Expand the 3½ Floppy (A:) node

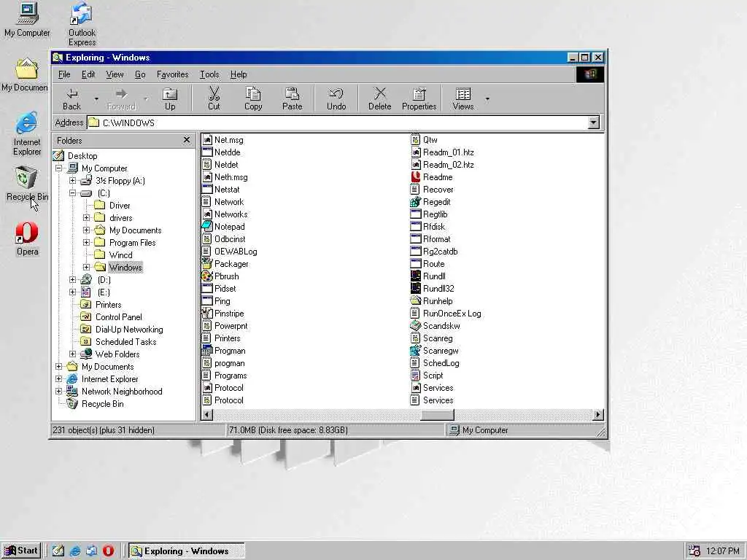(72, 181)
